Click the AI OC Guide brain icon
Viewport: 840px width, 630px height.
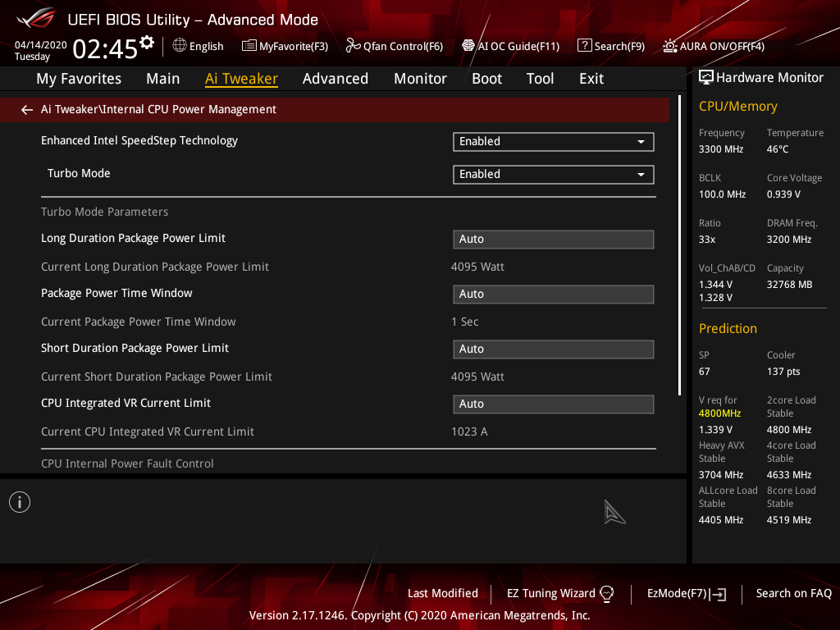pyautogui.click(x=468, y=46)
